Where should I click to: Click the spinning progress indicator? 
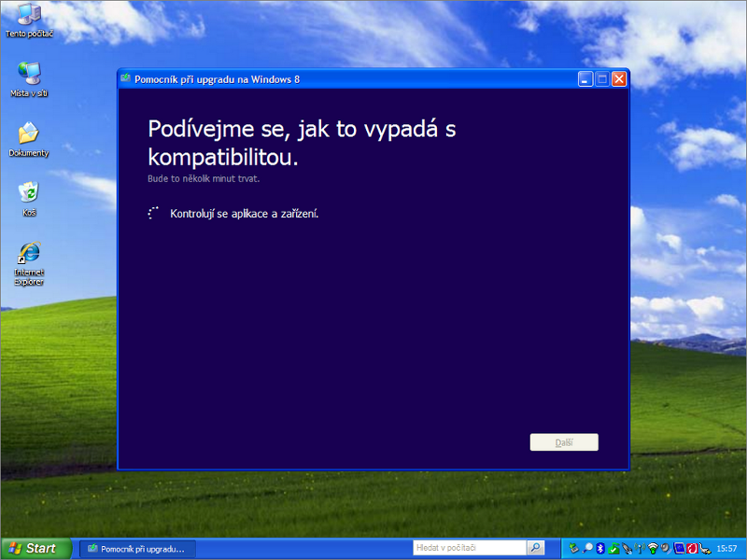click(154, 214)
